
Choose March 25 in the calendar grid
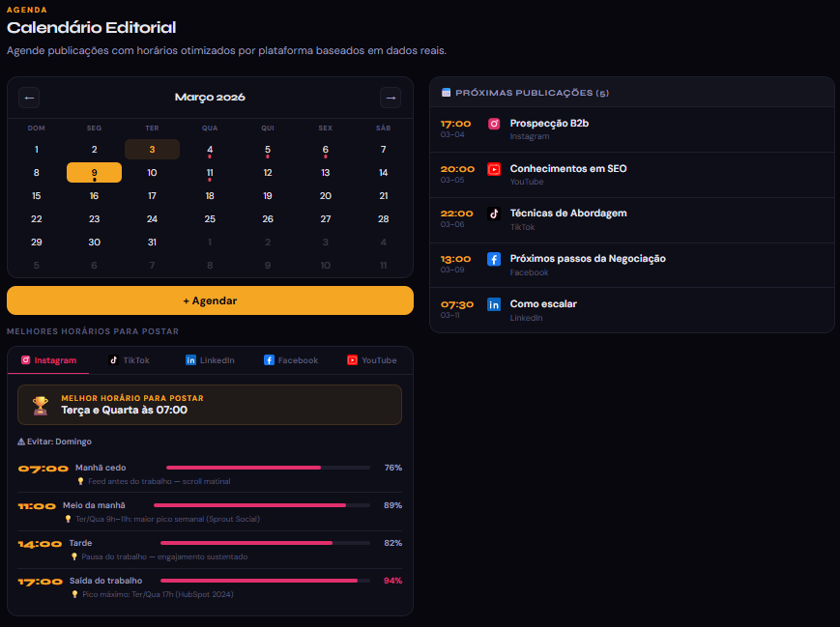coord(210,219)
